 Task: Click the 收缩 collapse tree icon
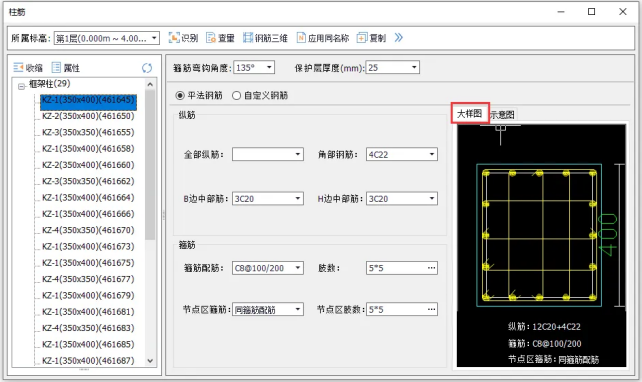point(18,68)
